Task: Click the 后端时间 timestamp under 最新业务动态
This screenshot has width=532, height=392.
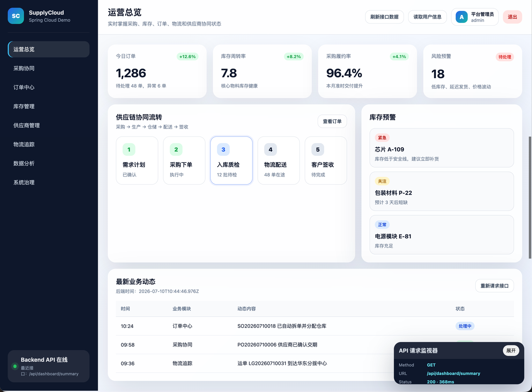Action: pos(158,291)
